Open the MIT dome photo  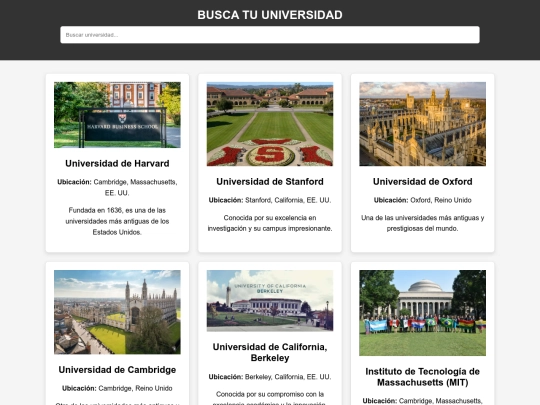coord(423,313)
